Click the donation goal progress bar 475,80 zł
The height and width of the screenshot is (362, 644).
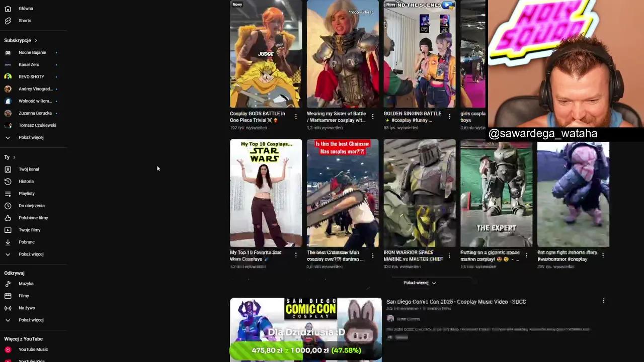(x=306, y=350)
